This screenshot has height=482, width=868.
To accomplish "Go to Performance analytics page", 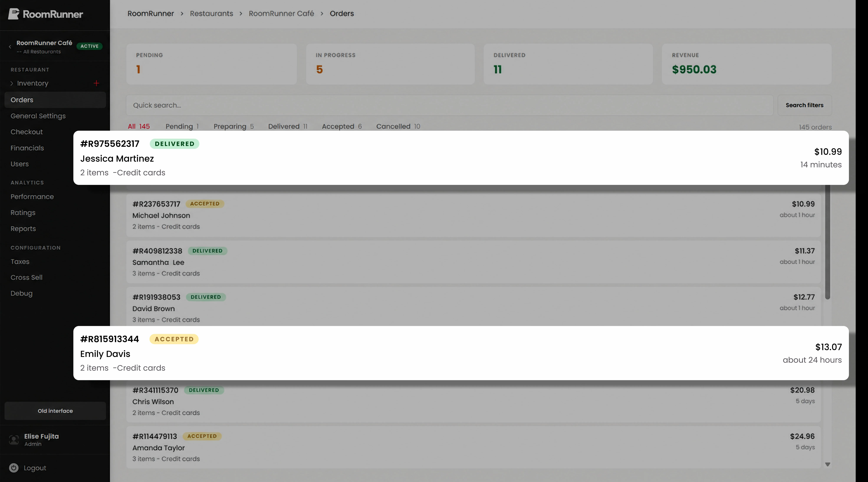I will (32, 196).
